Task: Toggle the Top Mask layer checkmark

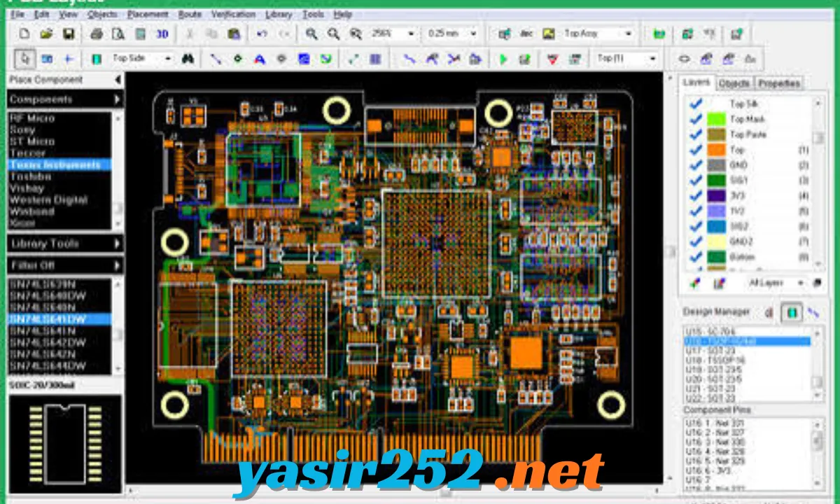Action: 696,119
